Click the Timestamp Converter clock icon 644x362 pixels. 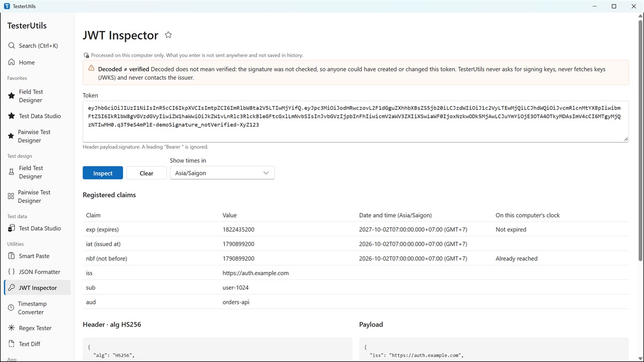tap(11, 308)
